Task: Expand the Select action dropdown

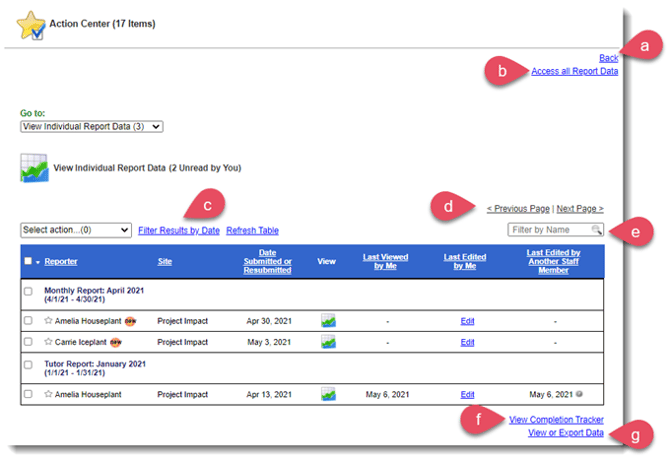Action: tap(76, 230)
